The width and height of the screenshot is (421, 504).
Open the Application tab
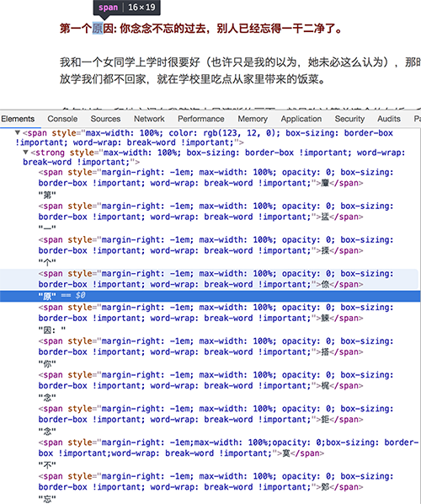(301, 119)
